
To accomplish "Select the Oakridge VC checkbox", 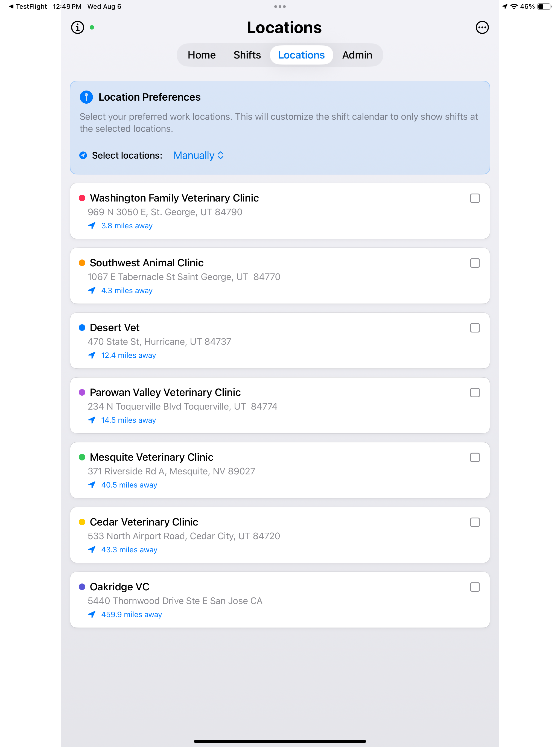I will [x=475, y=587].
